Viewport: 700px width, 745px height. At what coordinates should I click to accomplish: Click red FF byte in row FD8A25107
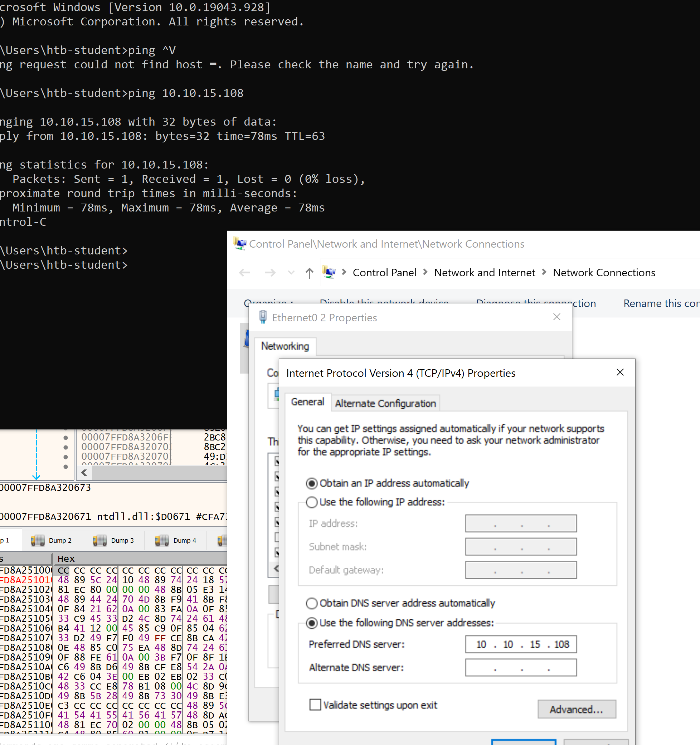pos(160,638)
